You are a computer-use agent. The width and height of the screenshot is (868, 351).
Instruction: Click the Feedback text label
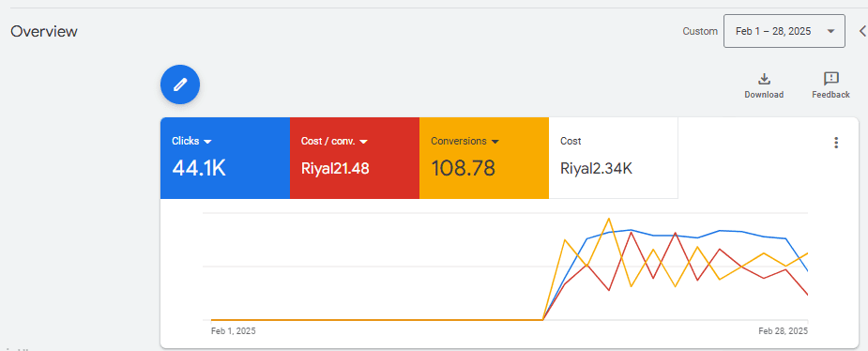[830, 95]
